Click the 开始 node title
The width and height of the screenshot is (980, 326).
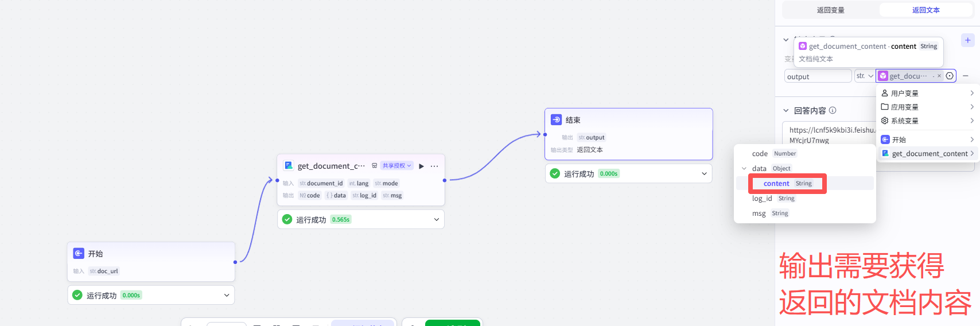[x=95, y=254]
